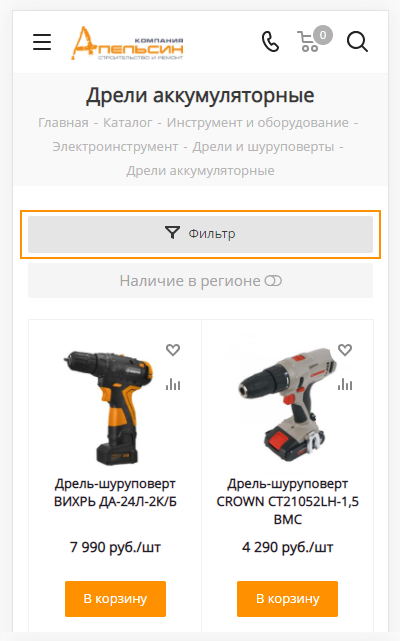
Task: Open the hamburger navigation menu
Action: 42,42
